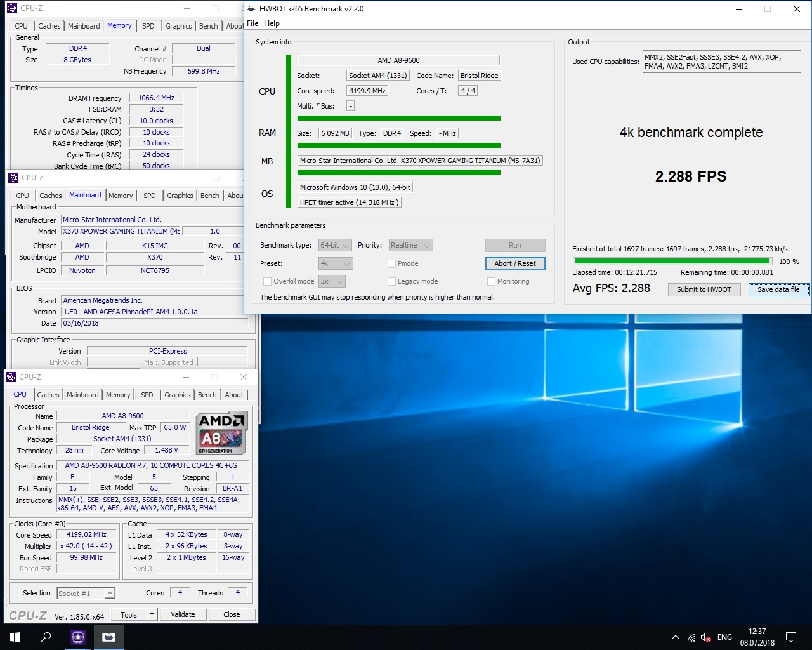Click the Abort / Reset button
812x650 pixels.
pos(515,263)
